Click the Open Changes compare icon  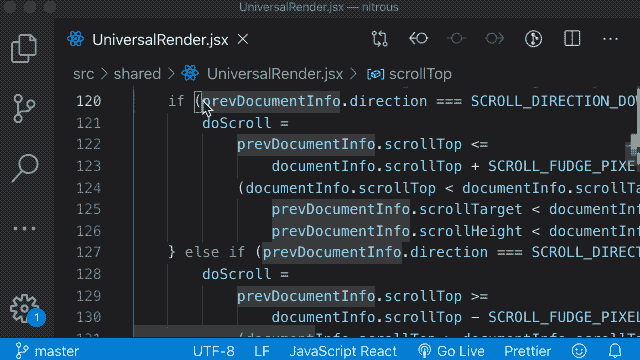point(380,39)
